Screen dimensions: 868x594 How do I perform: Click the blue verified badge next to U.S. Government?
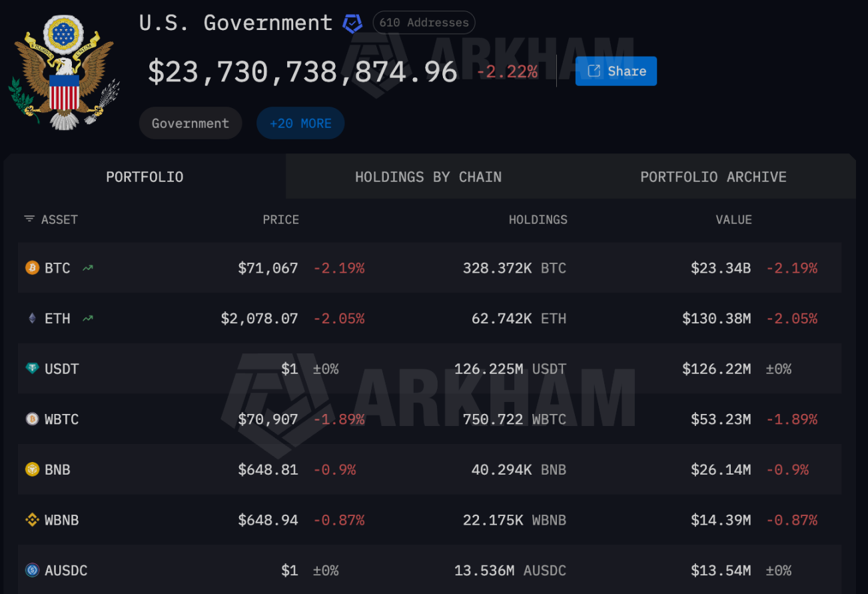click(352, 23)
